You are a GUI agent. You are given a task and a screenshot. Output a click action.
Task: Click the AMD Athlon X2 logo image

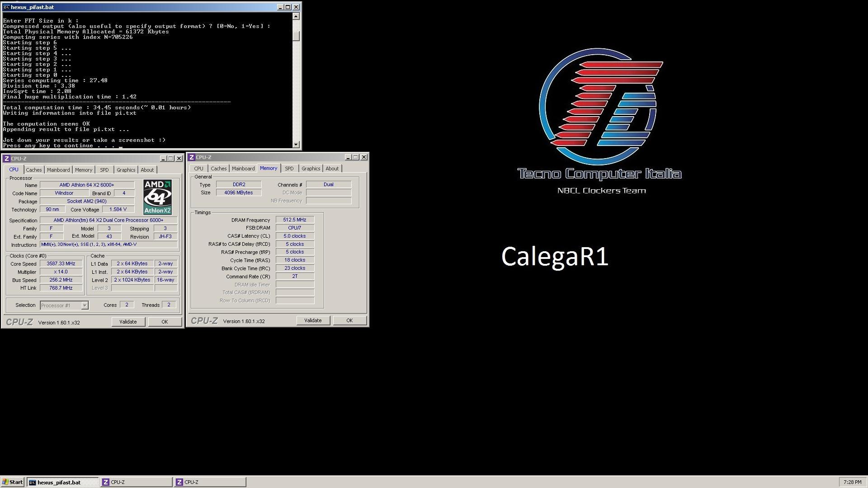pyautogui.click(x=157, y=197)
